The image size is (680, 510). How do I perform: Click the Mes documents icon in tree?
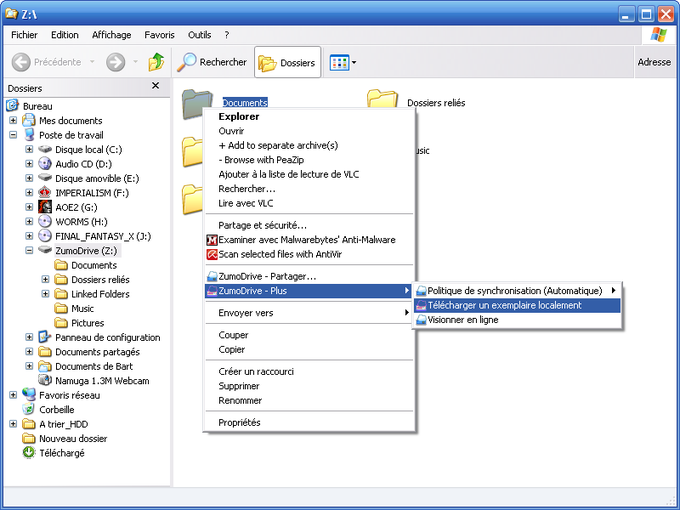(29, 120)
